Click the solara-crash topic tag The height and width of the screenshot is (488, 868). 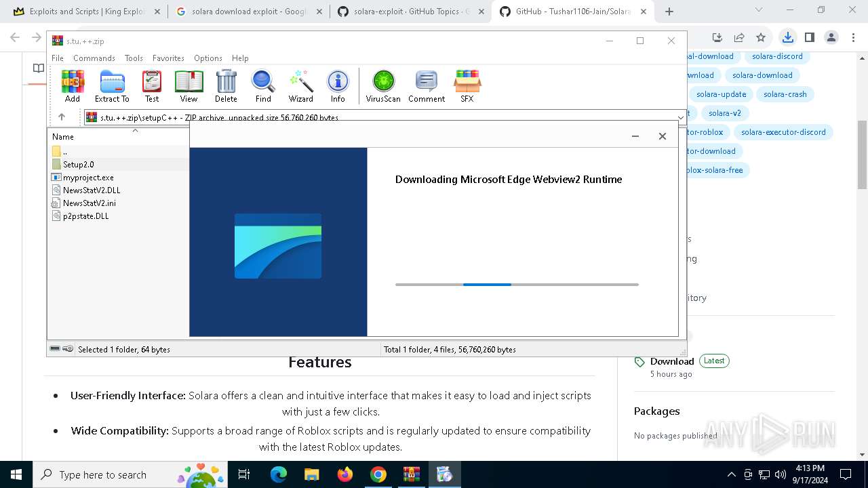point(785,94)
